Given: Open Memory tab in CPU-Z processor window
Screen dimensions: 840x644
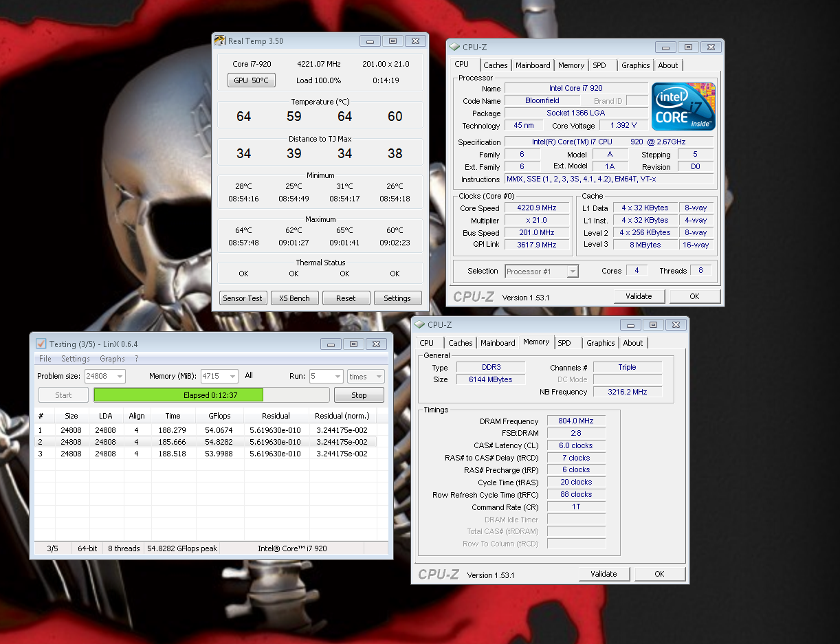Looking at the screenshot, I should (x=571, y=65).
